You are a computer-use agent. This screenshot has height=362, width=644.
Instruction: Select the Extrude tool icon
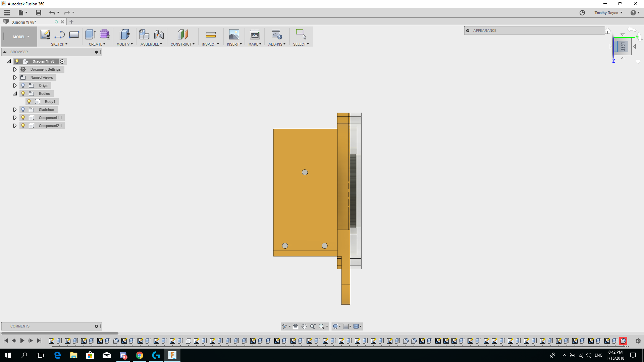tap(90, 35)
